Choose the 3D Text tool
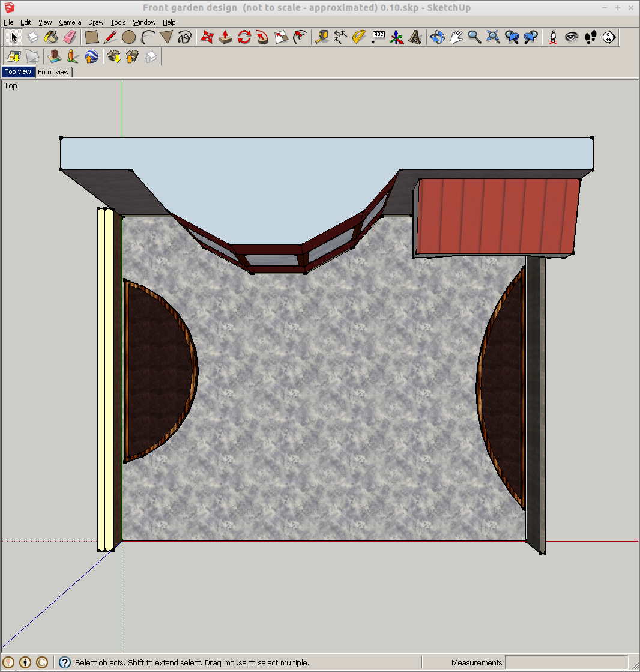 click(415, 37)
